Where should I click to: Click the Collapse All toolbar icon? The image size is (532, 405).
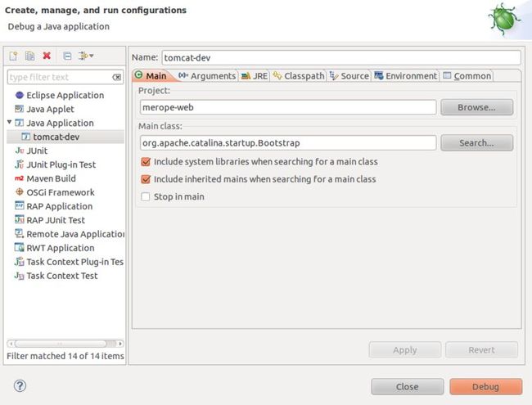coord(67,56)
